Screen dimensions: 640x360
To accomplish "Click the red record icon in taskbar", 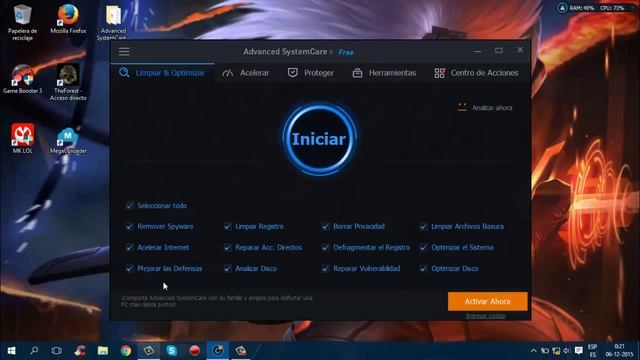I will (x=195, y=351).
